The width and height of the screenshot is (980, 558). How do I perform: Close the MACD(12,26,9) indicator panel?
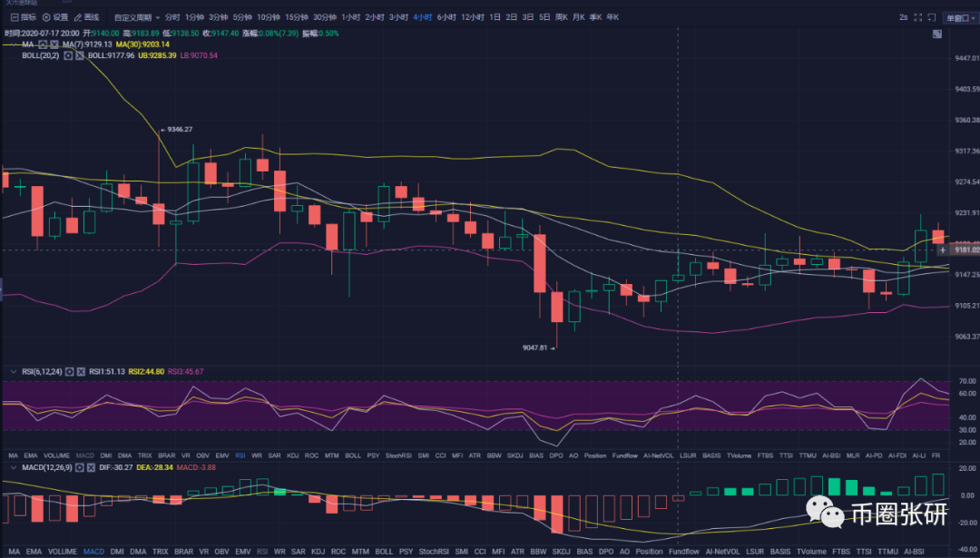tap(90, 466)
